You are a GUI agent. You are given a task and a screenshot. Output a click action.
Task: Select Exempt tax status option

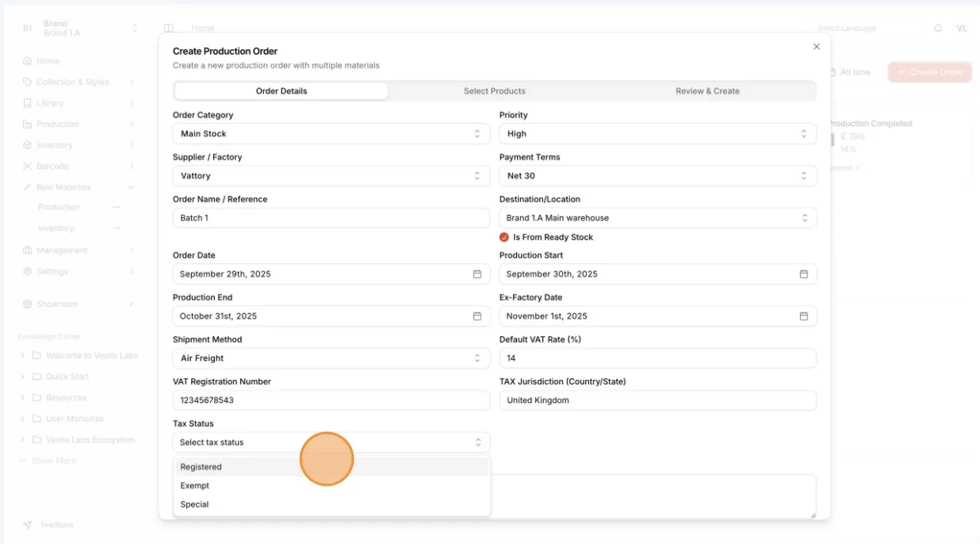click(x=331, y=485)
